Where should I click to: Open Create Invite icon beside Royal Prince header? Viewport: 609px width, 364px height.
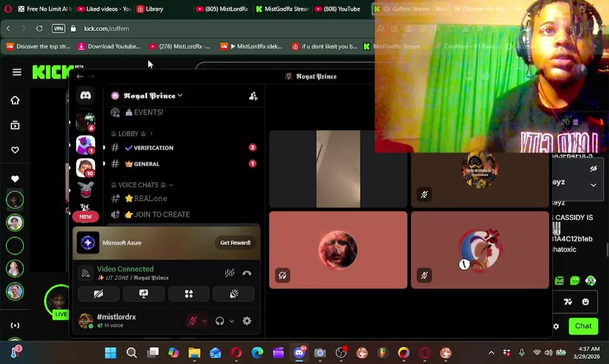pyautogui.click(x=253, y=96)
